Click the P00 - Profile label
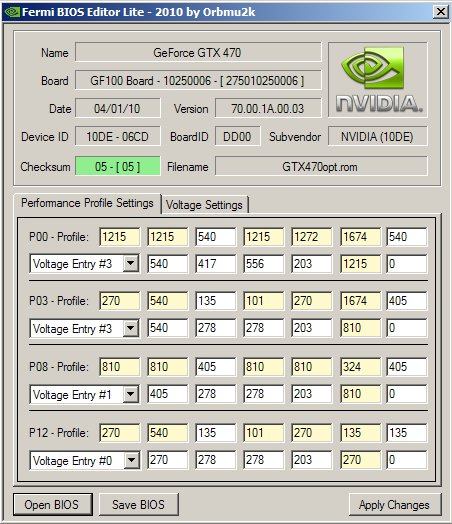The width and height of the screenshot is (452, 524). click(x=59, y=237)
